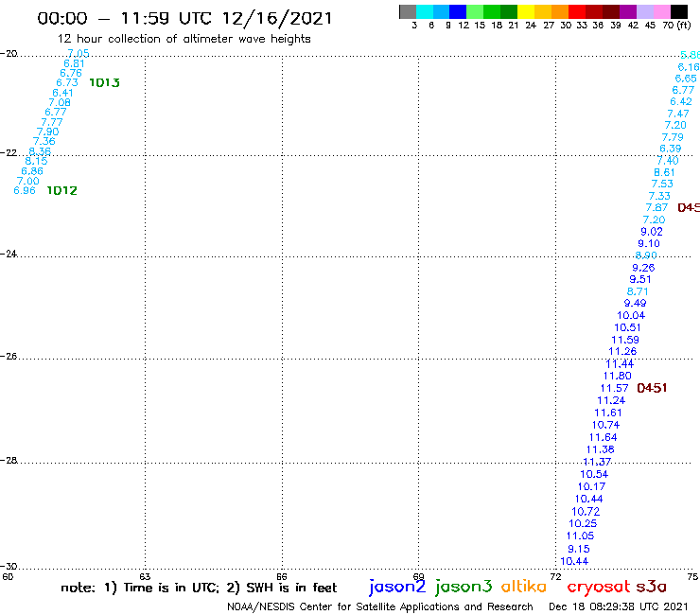Click the black swatch at the legend's end
The height and width of the screenshot is (615, 700).
point(678,11)
